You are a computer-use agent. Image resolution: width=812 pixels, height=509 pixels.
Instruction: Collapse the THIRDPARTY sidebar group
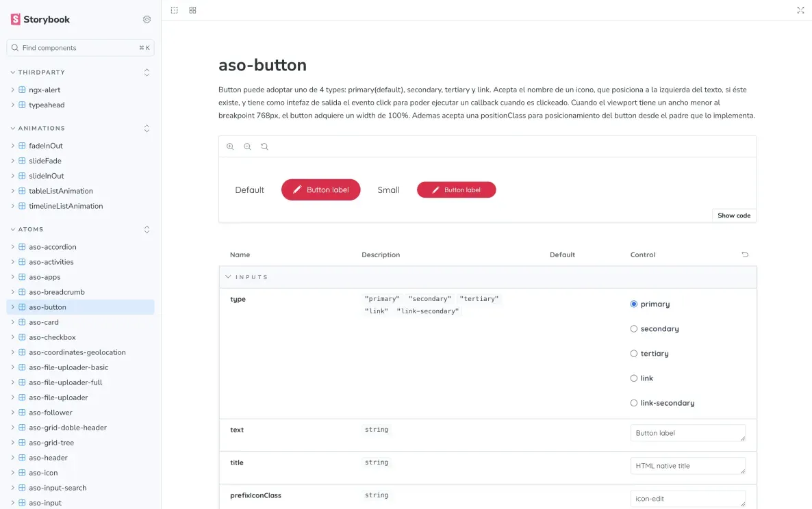coord(38,73)
